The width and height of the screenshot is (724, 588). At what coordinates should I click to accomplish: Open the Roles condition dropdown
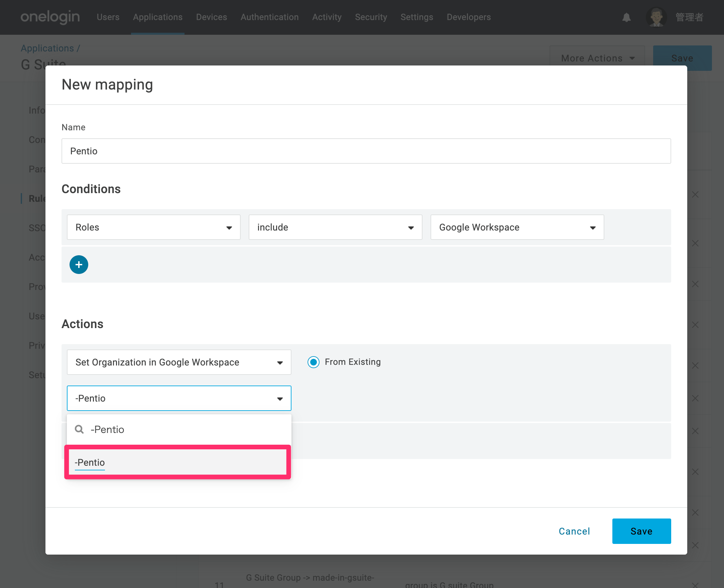pos(153,227)
